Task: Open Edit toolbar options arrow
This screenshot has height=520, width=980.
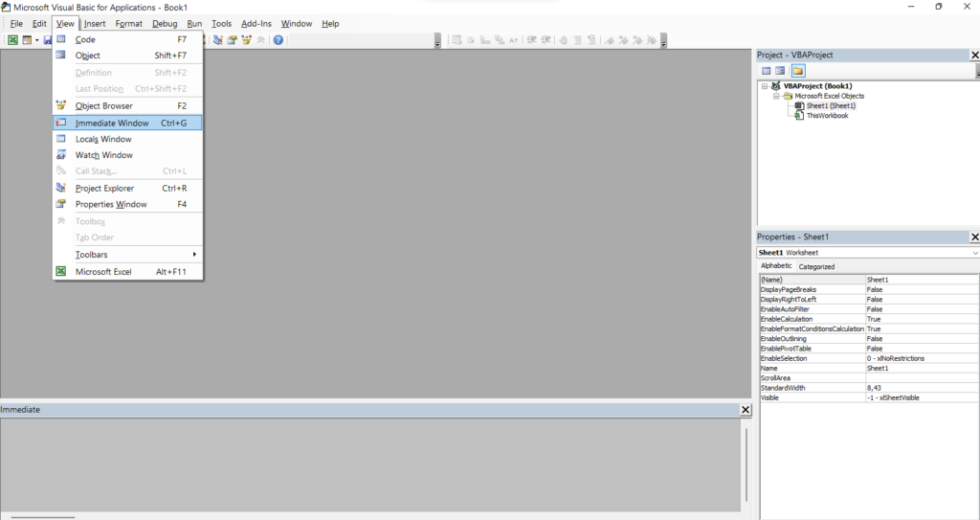Action: (664, 41)
